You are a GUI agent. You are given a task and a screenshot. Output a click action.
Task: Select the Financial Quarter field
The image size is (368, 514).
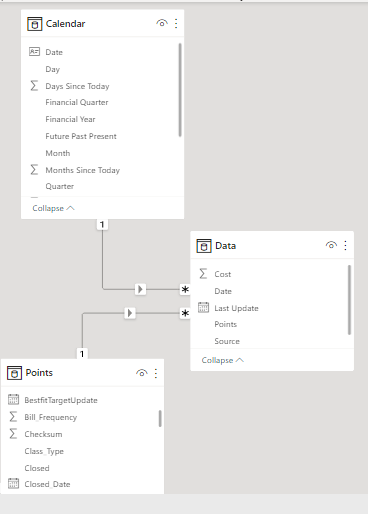77,102
